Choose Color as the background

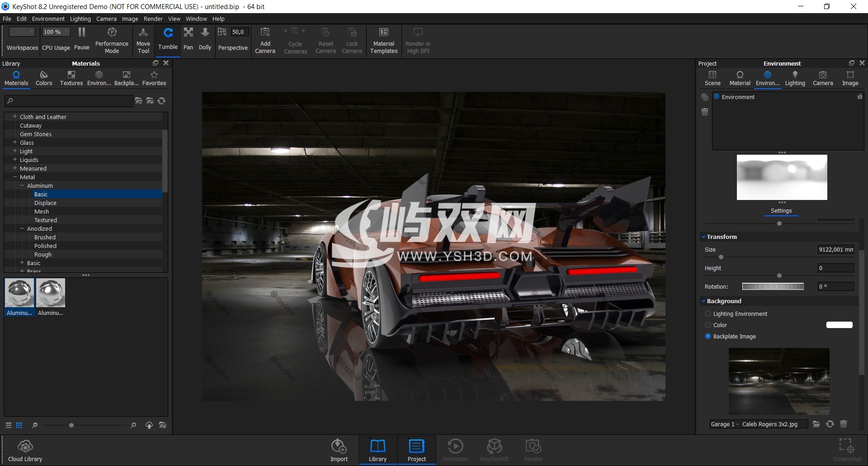[x=708, y=325]
